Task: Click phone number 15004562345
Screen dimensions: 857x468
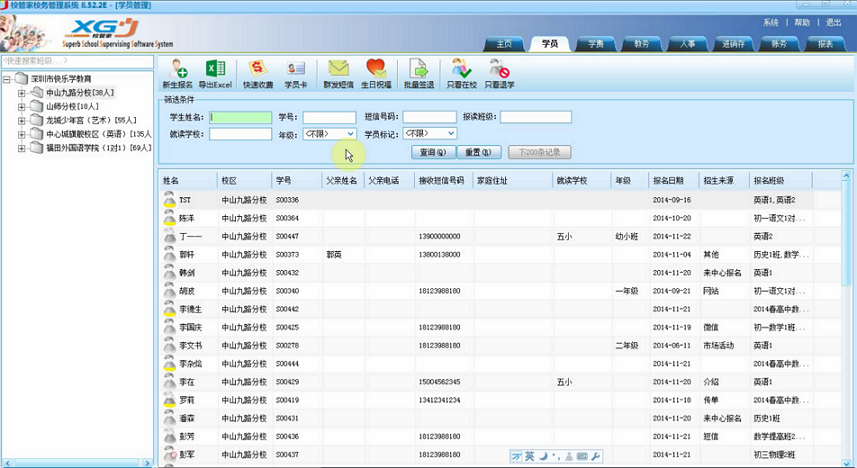Action: (x=439, y=382)
